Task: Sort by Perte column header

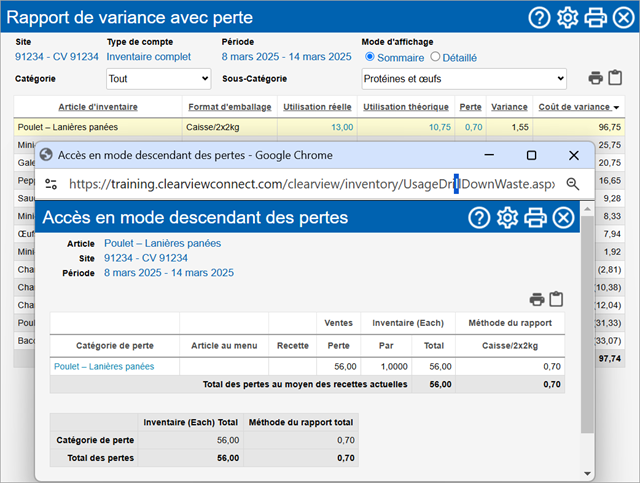Action: tap(470, 107)
